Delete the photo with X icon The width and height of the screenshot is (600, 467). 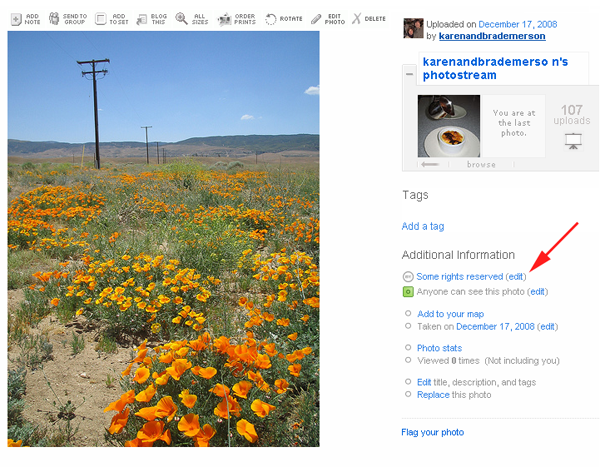click(356, 18)
